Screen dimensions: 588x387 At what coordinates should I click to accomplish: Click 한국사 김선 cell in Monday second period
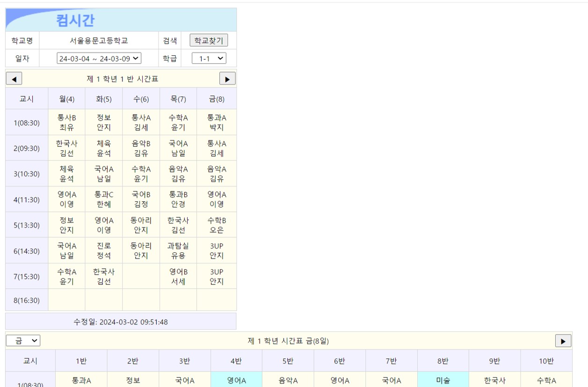click(x=67, y=148)
